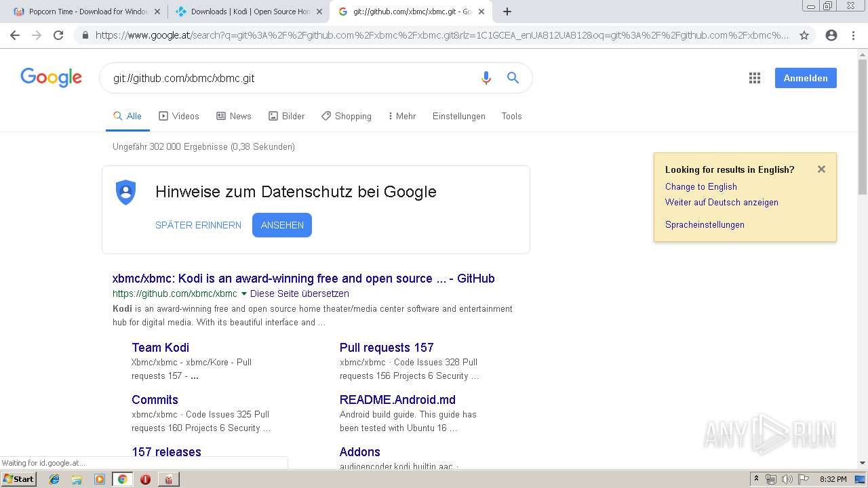This screenshot has width=868, height=488.
Task: Click Diese Seite übersetzen link
Action: pyautogui.click(x=300, y=293)
